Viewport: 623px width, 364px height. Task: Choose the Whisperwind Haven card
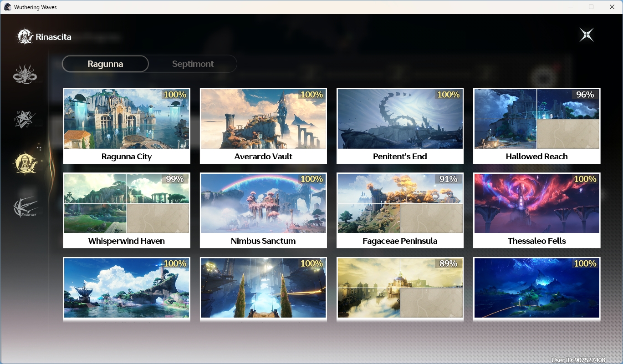[x=127, y=210]
